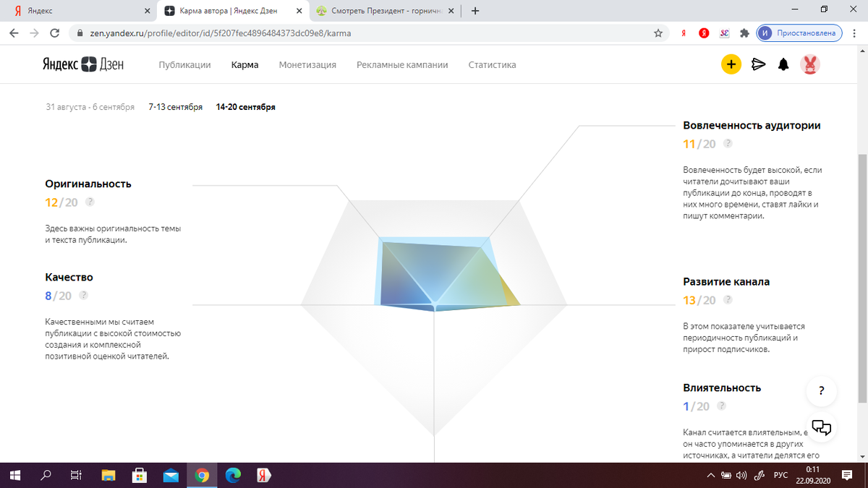The width and height of the screenshot is (868, 488).
Task: Open Microsoft Store from the taskbar
Action: [140, 475]
